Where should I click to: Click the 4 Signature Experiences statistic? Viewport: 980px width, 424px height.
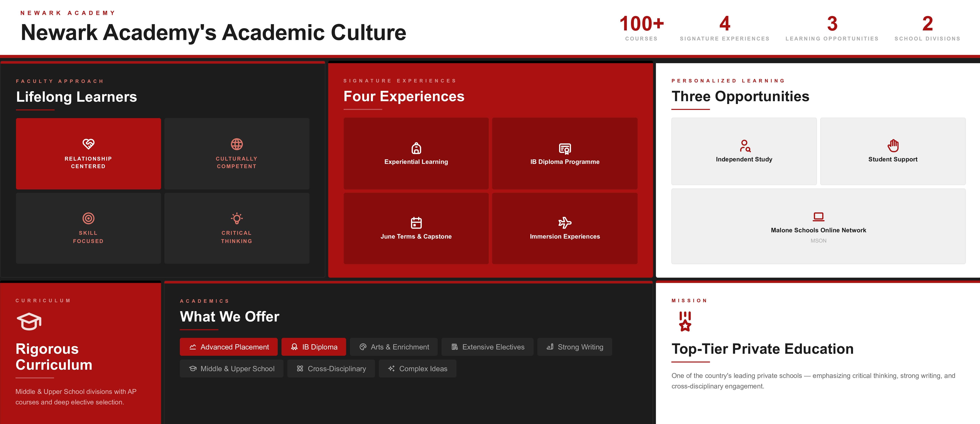coord(725,28)
